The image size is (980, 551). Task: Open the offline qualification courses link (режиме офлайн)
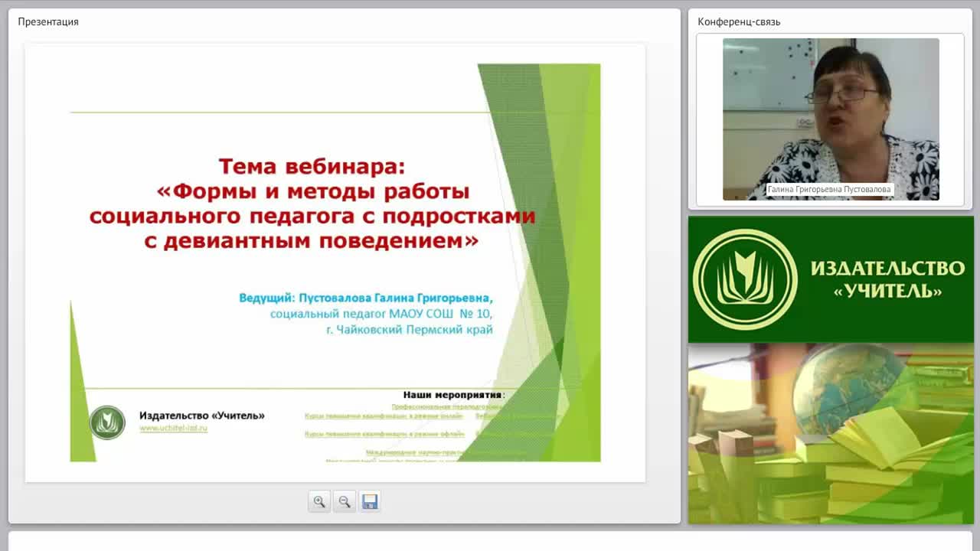pos(384,434)
